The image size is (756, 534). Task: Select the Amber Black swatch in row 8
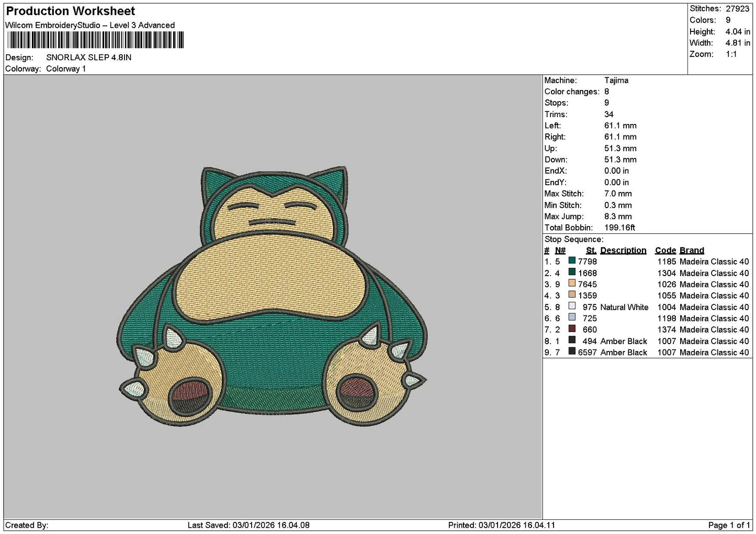[572, 340]
